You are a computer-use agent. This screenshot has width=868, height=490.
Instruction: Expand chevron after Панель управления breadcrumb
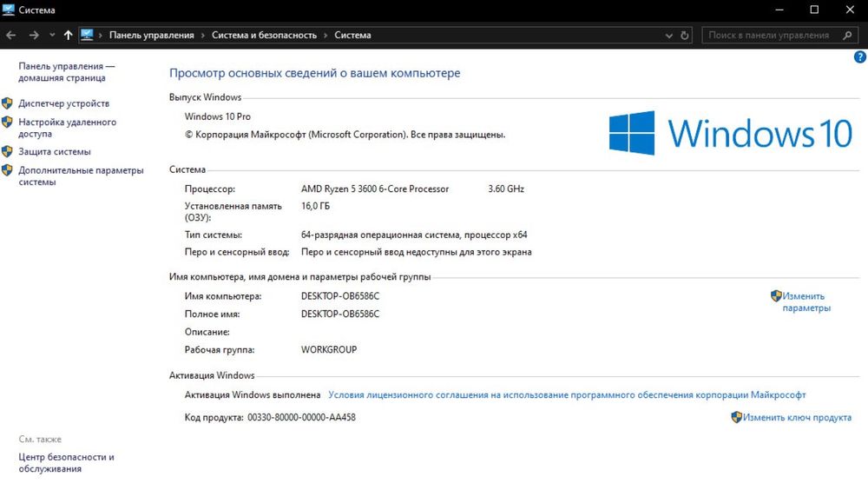pyautogui.click(x=203, y=36)
